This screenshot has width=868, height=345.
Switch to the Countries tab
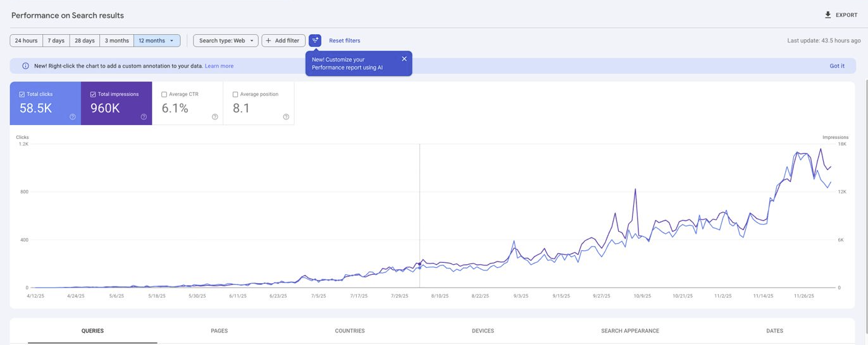click(349, 330)
